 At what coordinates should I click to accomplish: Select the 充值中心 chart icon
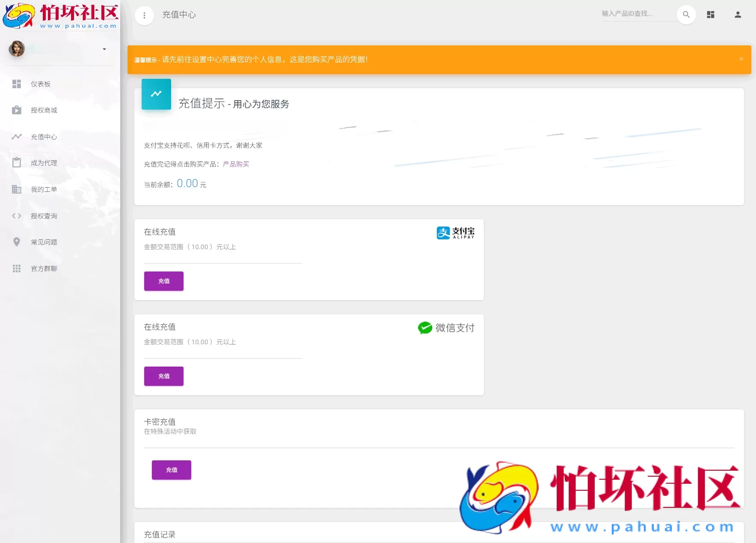coord(17,137)
